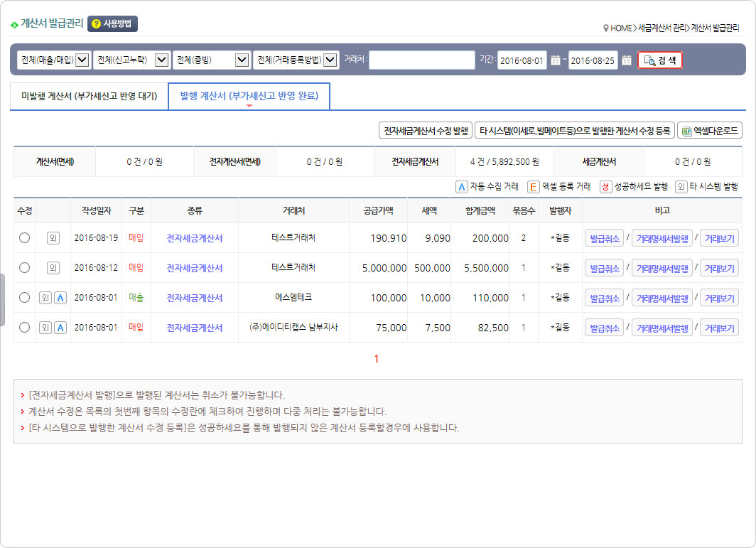Click the (주)에이디티캡스 남부지사 cell
The image size is (756, 548).
click(x=293, y=328)
